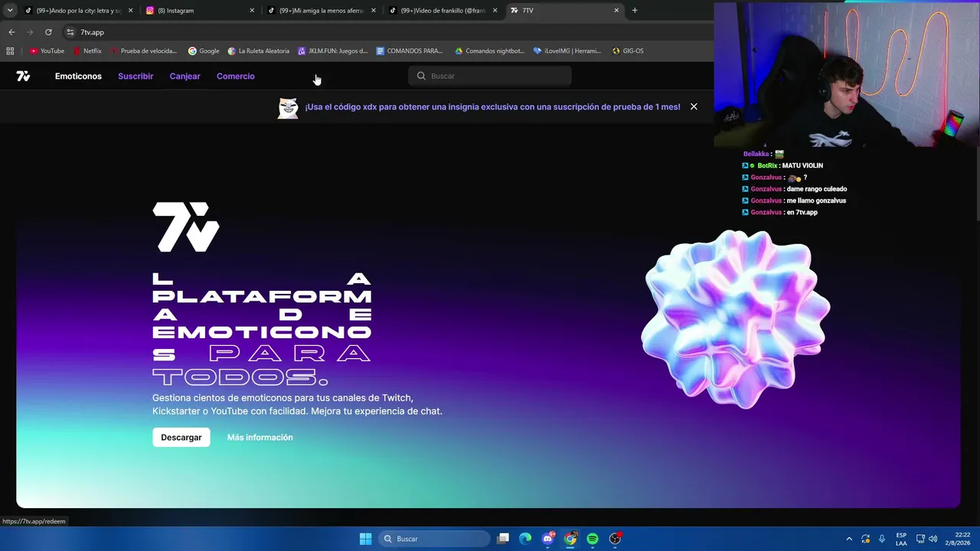Open the network settings tray icon

click(x=920, y=539)
